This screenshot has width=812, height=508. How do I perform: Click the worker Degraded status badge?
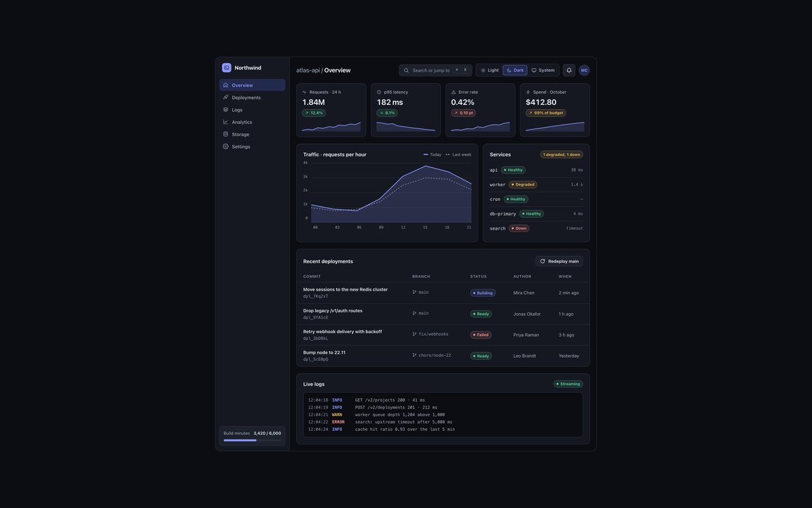coord(523,184)
